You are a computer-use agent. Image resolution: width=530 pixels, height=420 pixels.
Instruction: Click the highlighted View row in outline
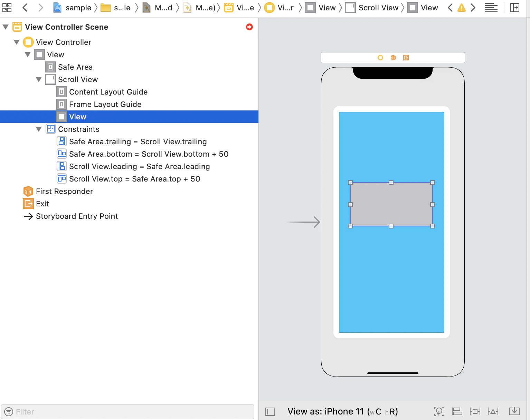129,117
